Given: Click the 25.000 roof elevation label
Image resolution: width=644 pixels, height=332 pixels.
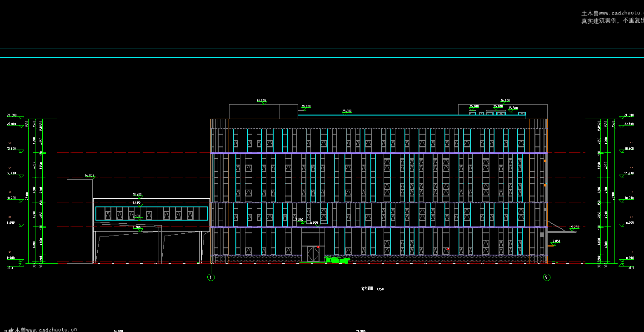Looking at the screenshot, I should point(347,111).
